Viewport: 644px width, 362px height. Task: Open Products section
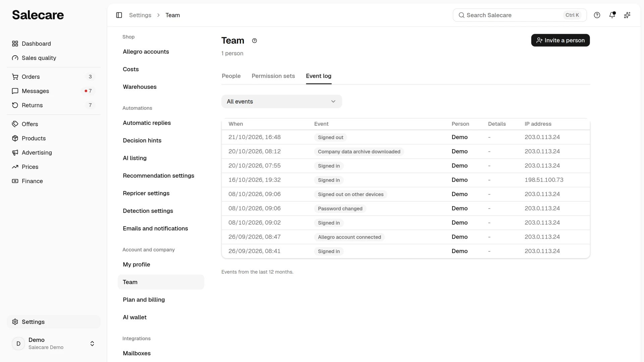(54, 138)
